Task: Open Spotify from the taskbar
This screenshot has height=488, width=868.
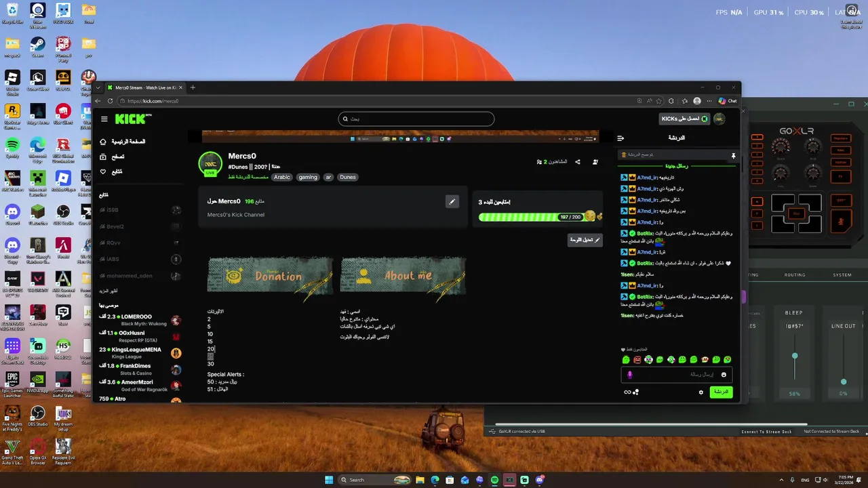Action: [494, 480]
